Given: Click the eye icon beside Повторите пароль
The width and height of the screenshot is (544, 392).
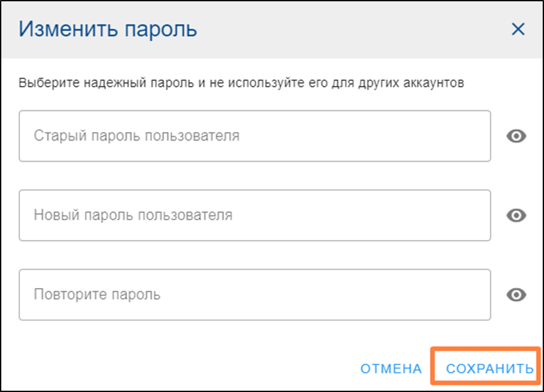Looking at the screenshot, I should coord(516,294).
